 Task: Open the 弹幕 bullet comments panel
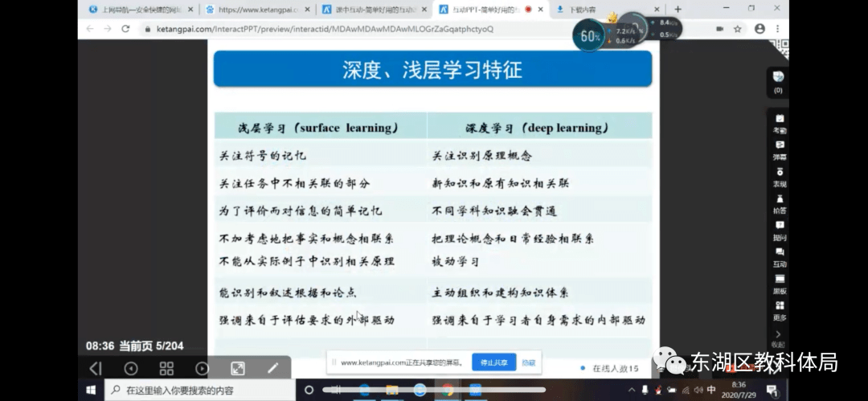click(x=779, y=149)
